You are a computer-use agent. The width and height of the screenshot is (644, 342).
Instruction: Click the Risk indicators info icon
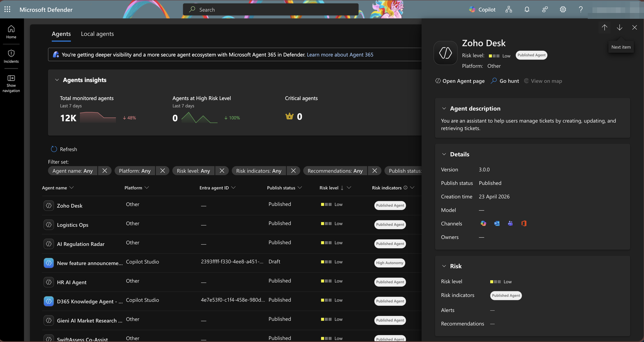[405, 188]
